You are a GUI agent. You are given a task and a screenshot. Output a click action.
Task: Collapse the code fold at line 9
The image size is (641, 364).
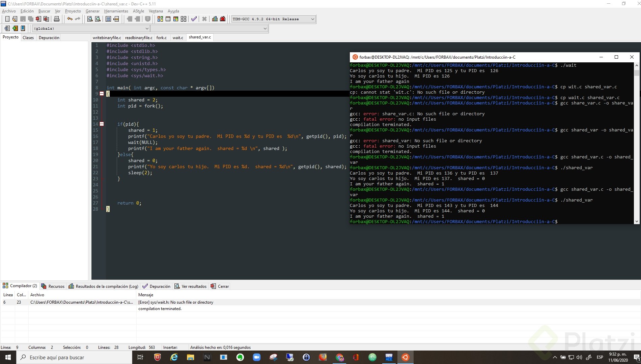[102, 94]
